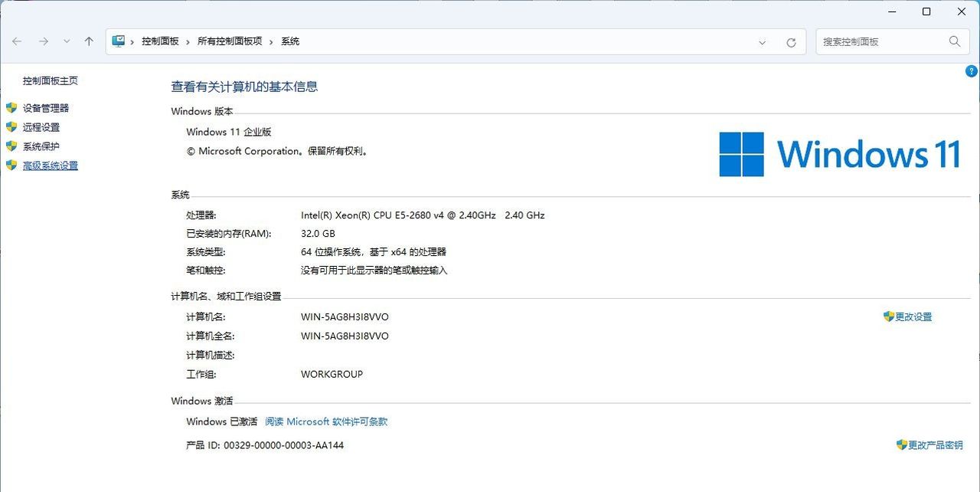The image size is (980, 492).
Task: Click the search magnifier icon
Action: pyautogui.click(x=955, y=41)
